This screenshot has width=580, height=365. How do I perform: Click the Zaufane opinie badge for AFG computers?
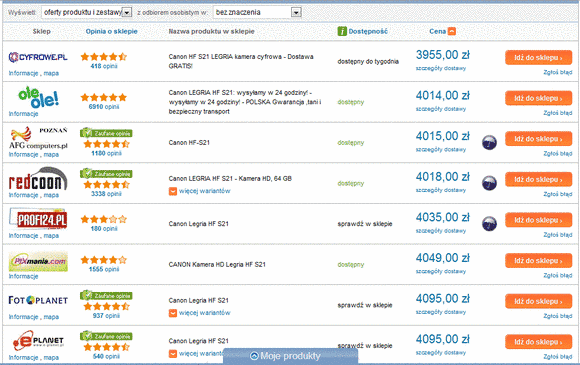pyautogui.click(x=106, y=133)
